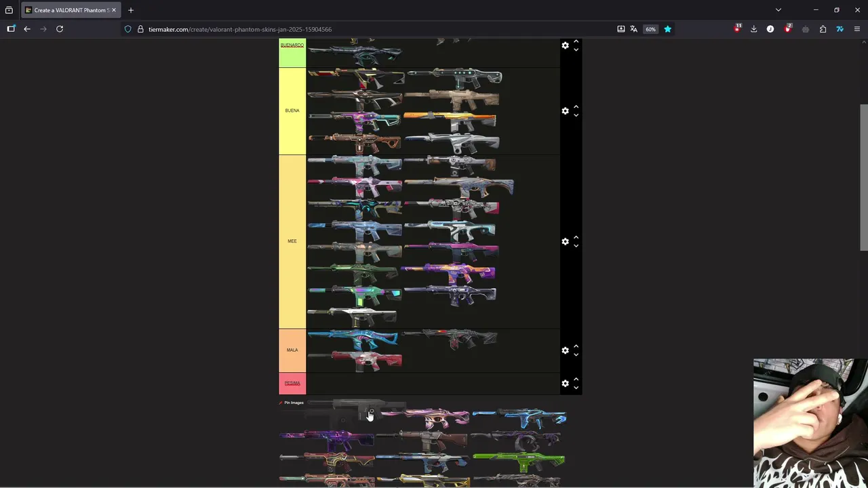
Task: Move MALA tier down with arrow
Action: pos(576,355)
